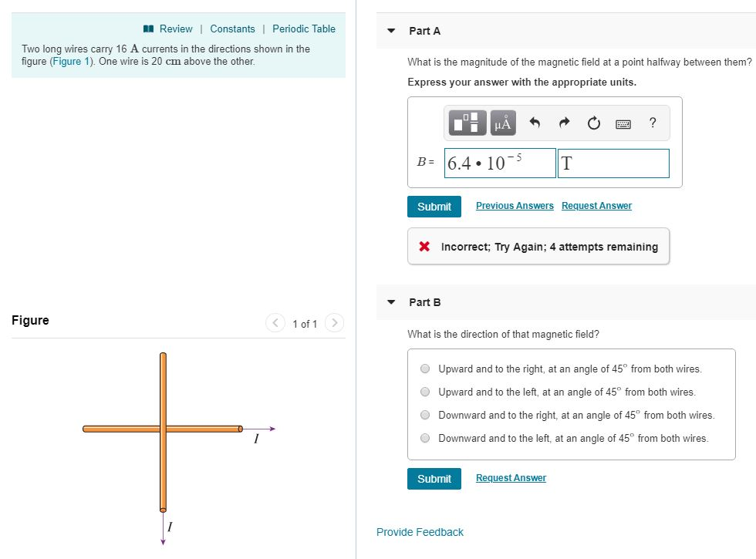Select 'Upward and to the left' option

pyautogui.click(x=425, y=392)
